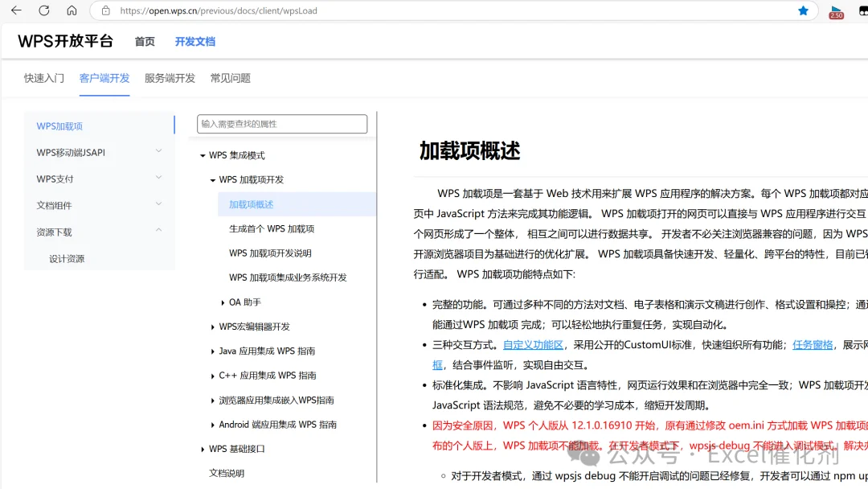View site info via the lock icon
Image resolution: width=868 pixels, height=489 pixels.
(106, 10)
